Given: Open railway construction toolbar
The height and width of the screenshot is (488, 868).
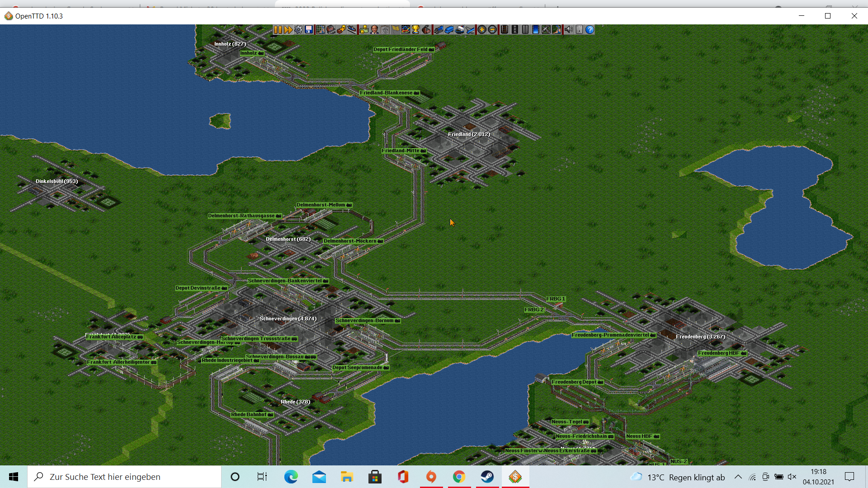Looking at the screenshot, I should (504, 30).
